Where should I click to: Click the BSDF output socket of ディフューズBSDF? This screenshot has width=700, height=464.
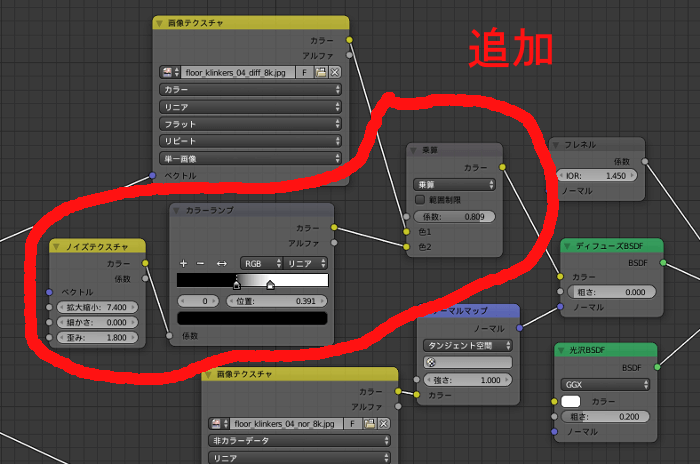(x=663, y=263)
